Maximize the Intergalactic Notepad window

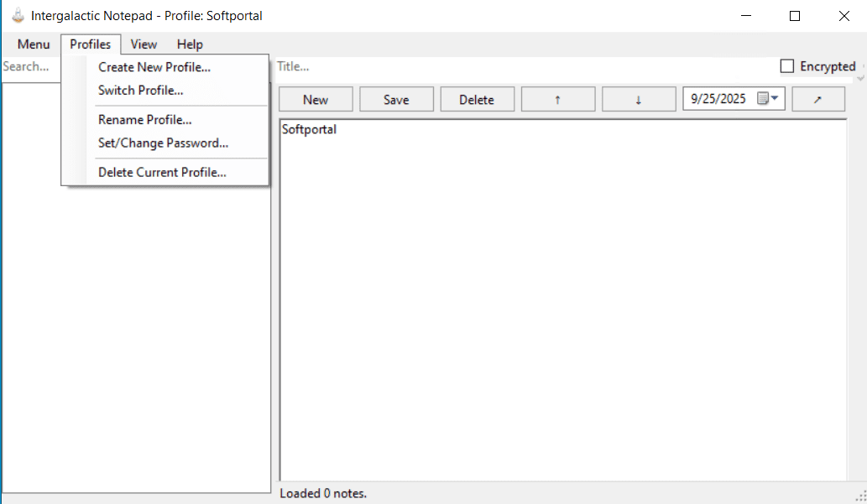pyautogui.click(x=795, y=15)
